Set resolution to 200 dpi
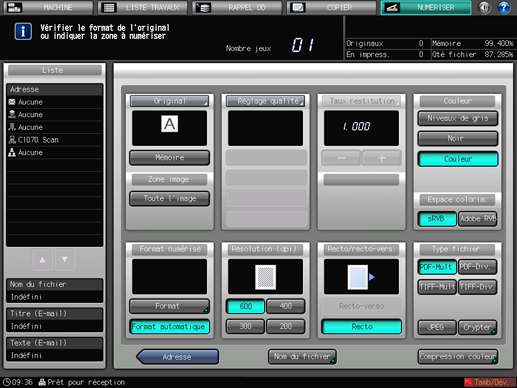The image size is (517, 388). point(286,326)
